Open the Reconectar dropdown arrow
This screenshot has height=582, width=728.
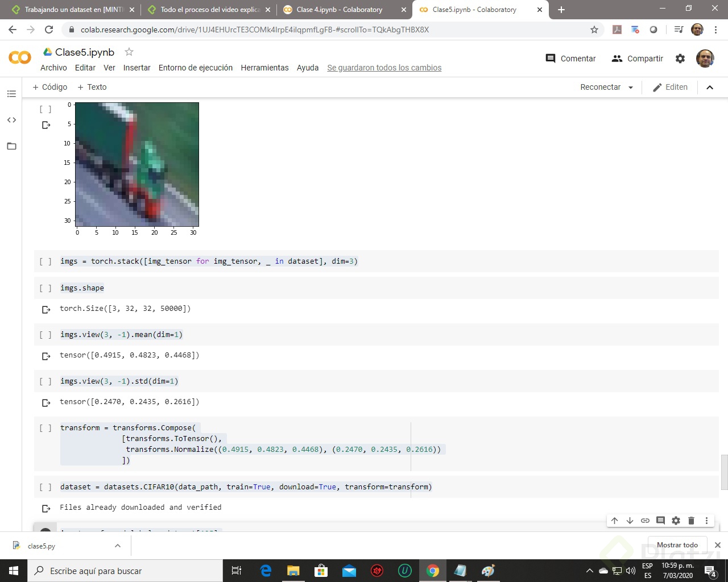point(631,88)
